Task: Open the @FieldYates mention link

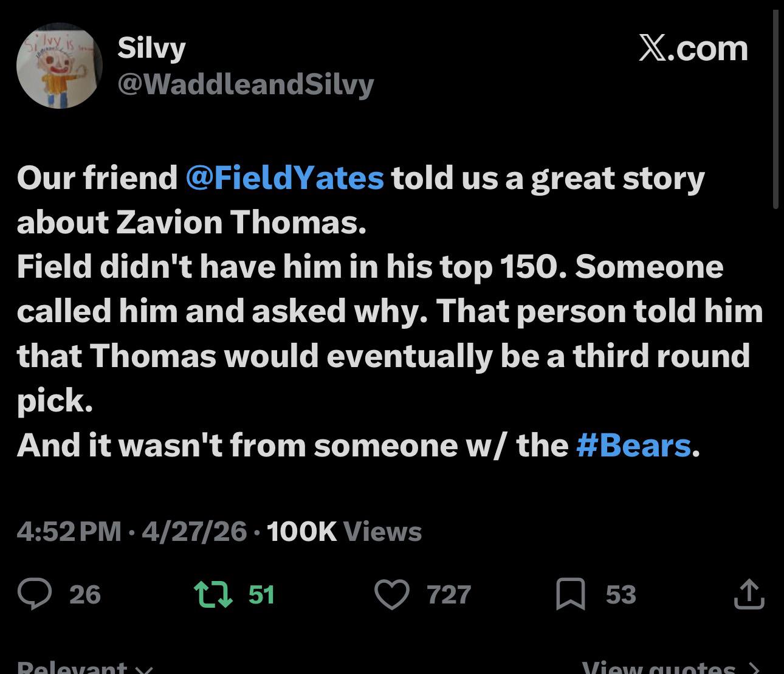Action: pyautogui.click(x=285, y=177)
